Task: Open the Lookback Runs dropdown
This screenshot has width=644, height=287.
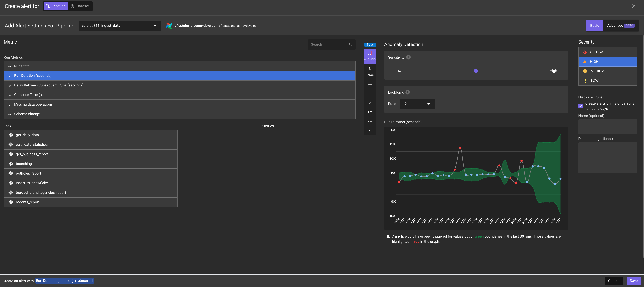Action: [x=417, y=104]
